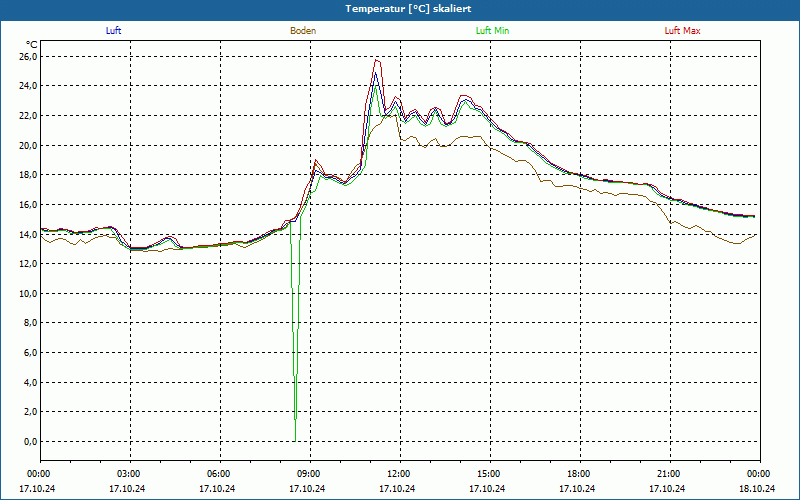Click the chart title 'Temperatur [°C] skaliert'
This screenshot has width=800, height=500.
coord(408,9)
